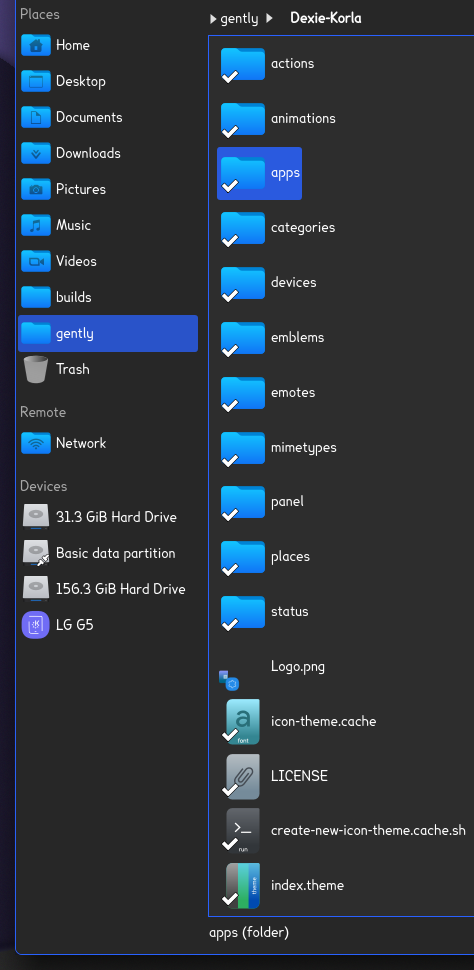Screen dimensions: 474x970
Task: Open the Home folder in Places
Action: pyautogui.click(x=108, y=45)
